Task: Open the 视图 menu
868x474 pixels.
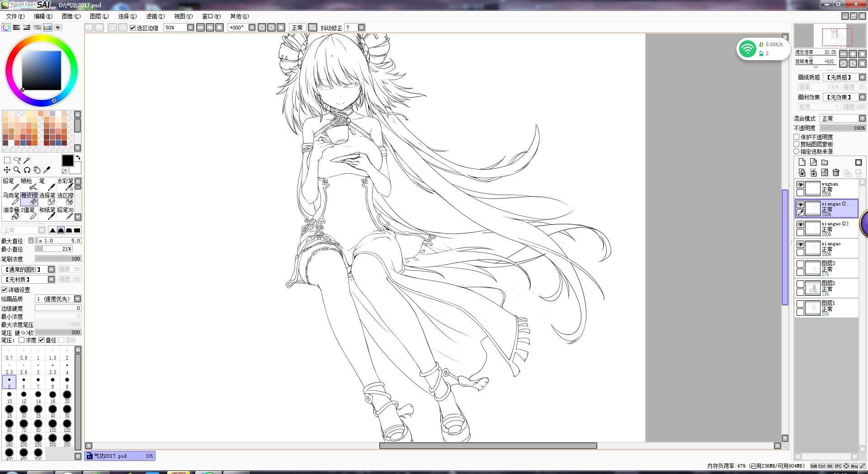Action: [183, 16]
